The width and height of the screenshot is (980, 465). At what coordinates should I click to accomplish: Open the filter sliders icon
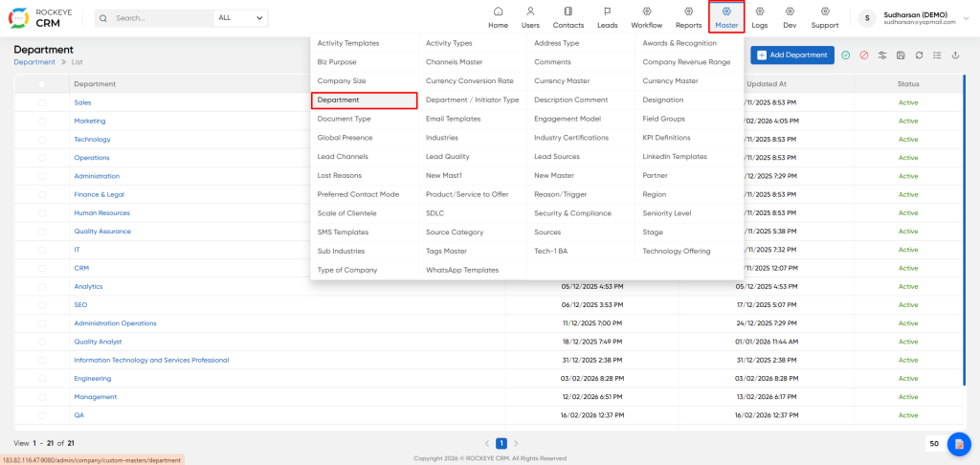[881, 55]
